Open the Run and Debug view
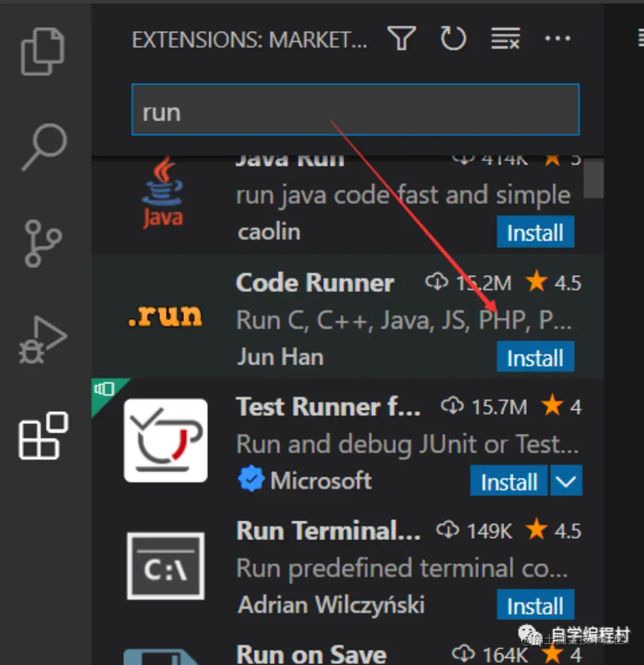 click(42, 339)
